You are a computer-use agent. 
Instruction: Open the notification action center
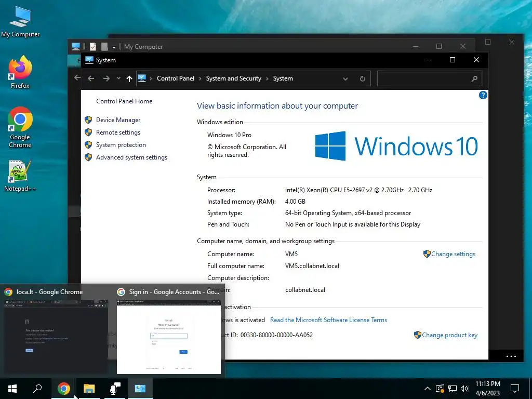[515, 389]
